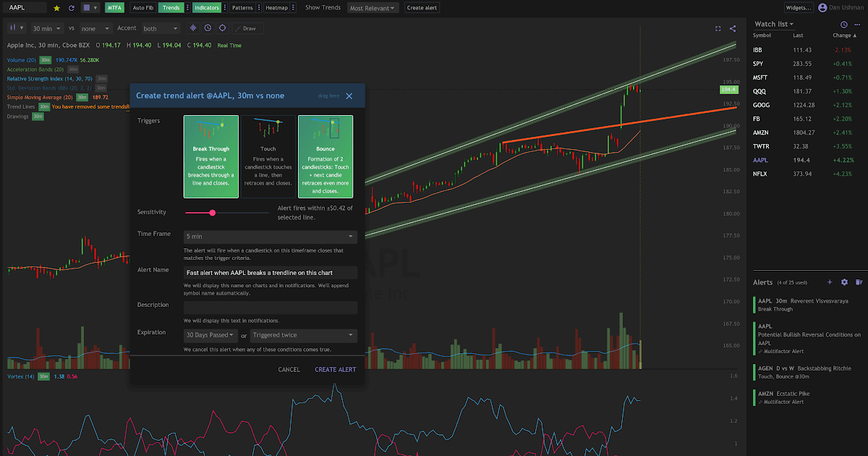Open the compare 'none' dropdown

click(x=95, y=28)
